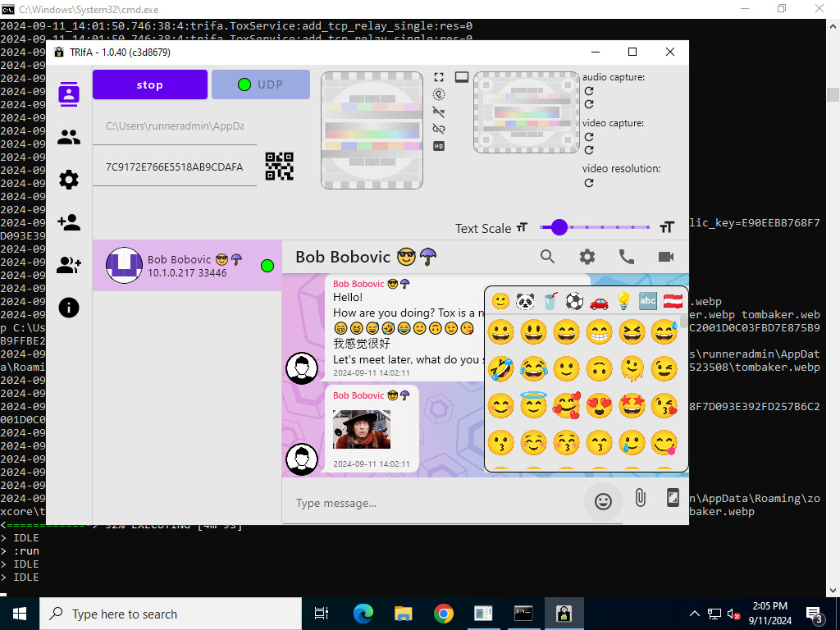Insert the smiling face with hearts emoji

coord(566,405)
